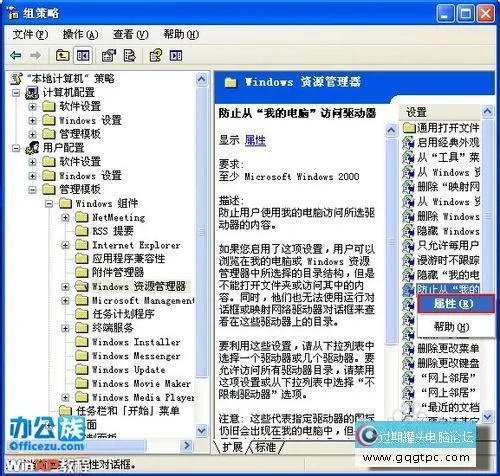Screen dimensions: 500x476
Task: Click the Properties toolbar icon
Action: 109,55
